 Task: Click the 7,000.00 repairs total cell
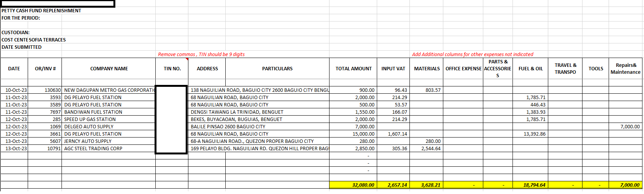[x=626, y=185]
